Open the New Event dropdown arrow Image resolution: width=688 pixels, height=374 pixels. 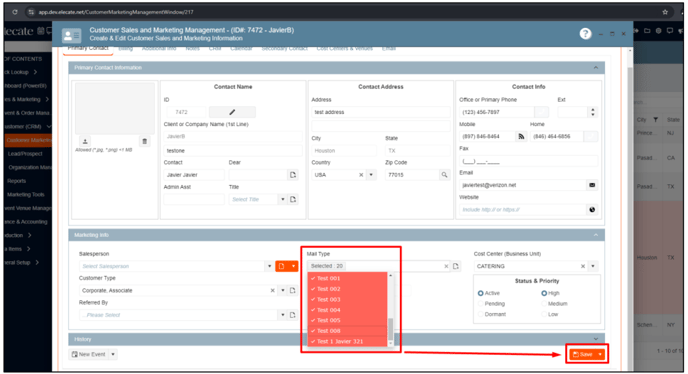pyautogui.click(x=113, y=354)
